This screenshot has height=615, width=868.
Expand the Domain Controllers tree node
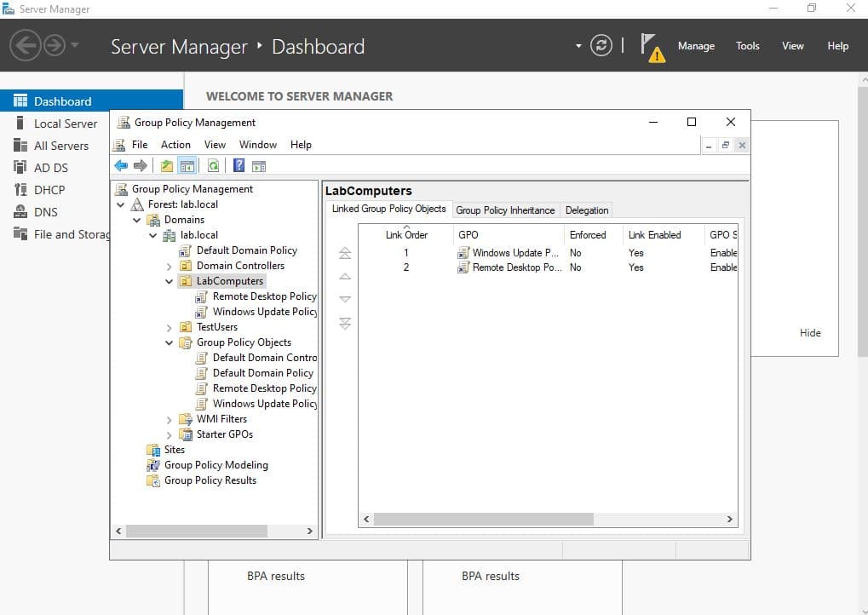170,267
